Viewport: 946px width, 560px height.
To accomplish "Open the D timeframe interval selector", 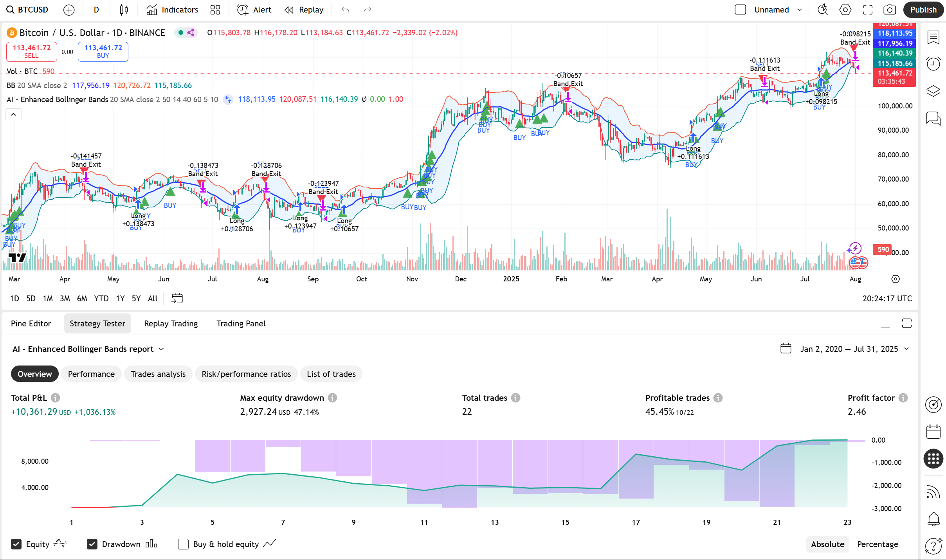I will click(x=96, y=10).
